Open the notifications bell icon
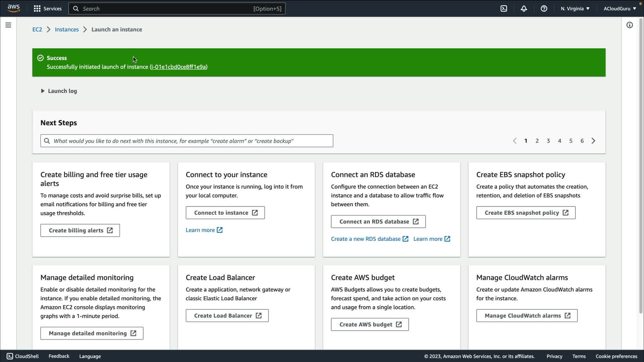Viewport: 644px width, 362px height. tap(524, 9)
